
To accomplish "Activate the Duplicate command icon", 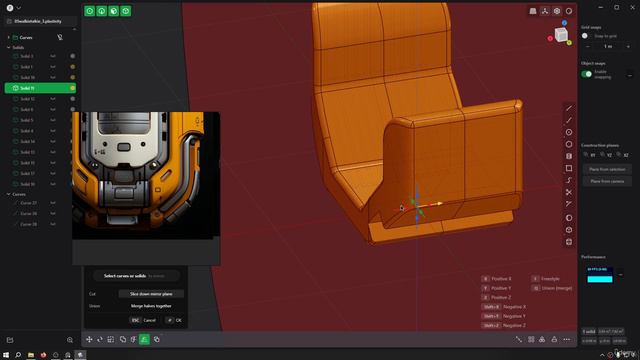I will (122, 339).
